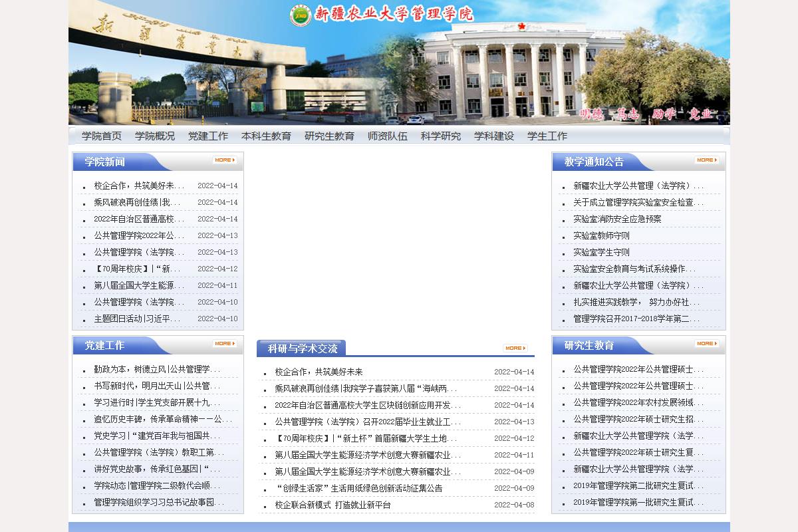Open 实验室消防安全应急预案 notice

coord(617,219)
